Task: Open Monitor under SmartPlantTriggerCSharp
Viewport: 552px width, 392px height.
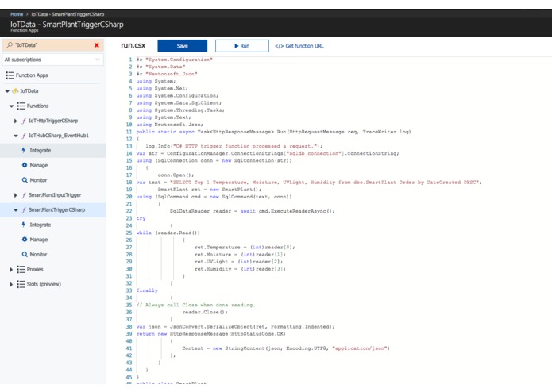Action: (38, 254)
